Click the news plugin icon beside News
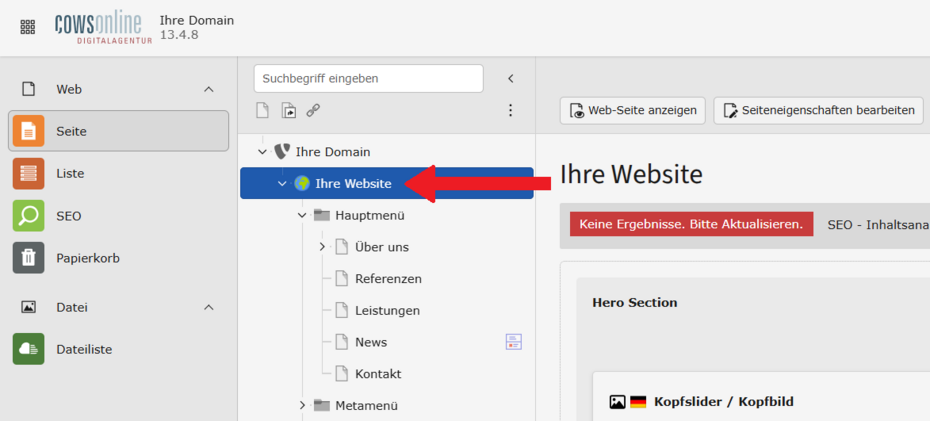The width and height of the screenshot is (930, 421). 513,342
